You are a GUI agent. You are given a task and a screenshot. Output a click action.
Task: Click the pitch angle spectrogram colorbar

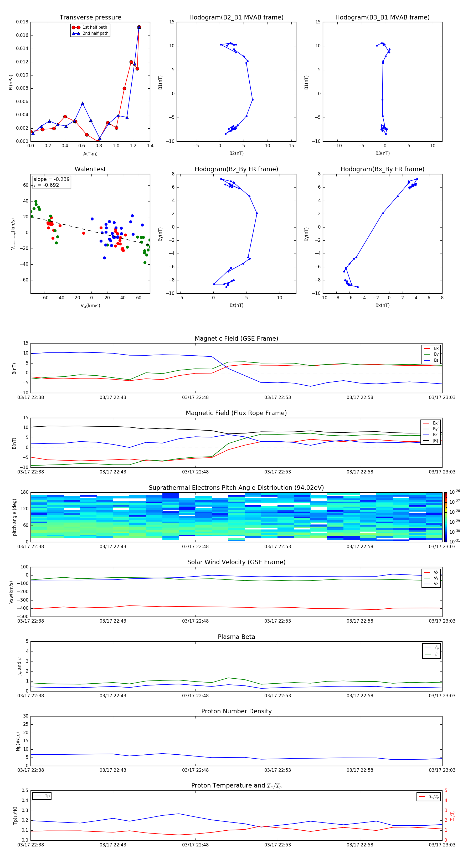[x=446, y=517]
